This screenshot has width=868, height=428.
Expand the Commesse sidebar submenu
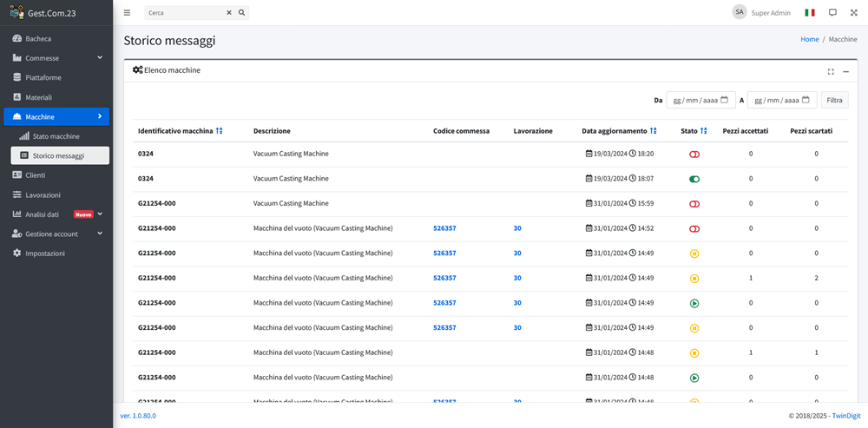[x=100, y=58]
